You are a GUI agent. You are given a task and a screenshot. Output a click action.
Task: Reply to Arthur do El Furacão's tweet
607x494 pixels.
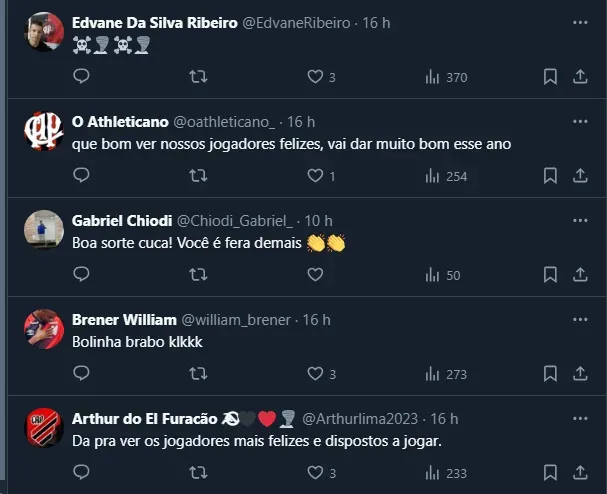(82, 473)
